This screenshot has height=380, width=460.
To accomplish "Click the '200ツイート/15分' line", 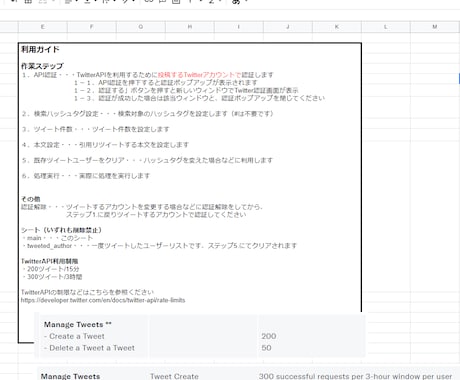I will [51, 269].
